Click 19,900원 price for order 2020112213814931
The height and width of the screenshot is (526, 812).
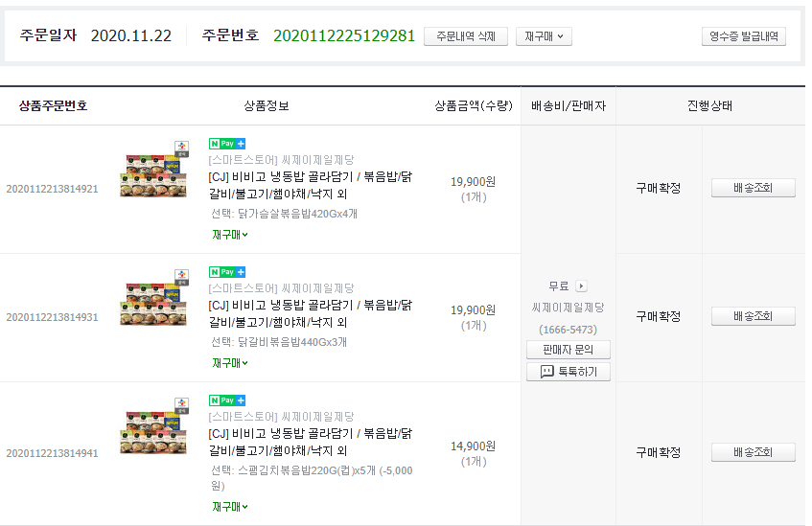click(473, 310)
